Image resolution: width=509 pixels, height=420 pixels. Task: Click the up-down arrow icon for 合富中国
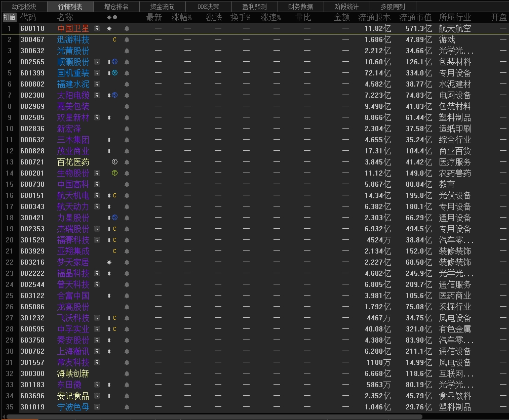point(109,296)
